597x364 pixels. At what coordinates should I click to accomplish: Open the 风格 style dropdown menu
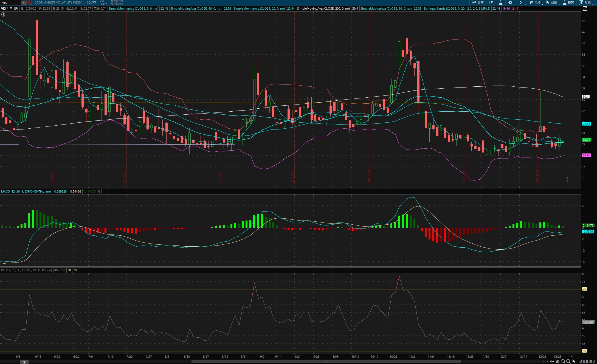coord(536,2)
